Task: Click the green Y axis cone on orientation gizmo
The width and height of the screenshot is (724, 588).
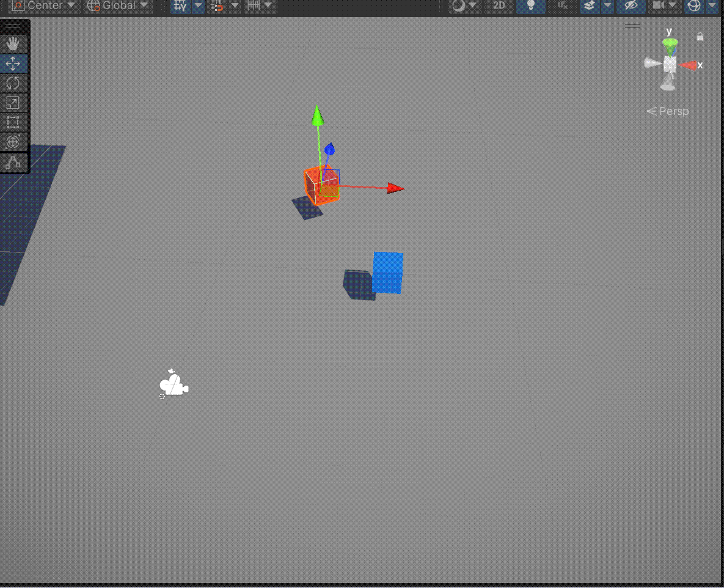Action: pos(670,46)
